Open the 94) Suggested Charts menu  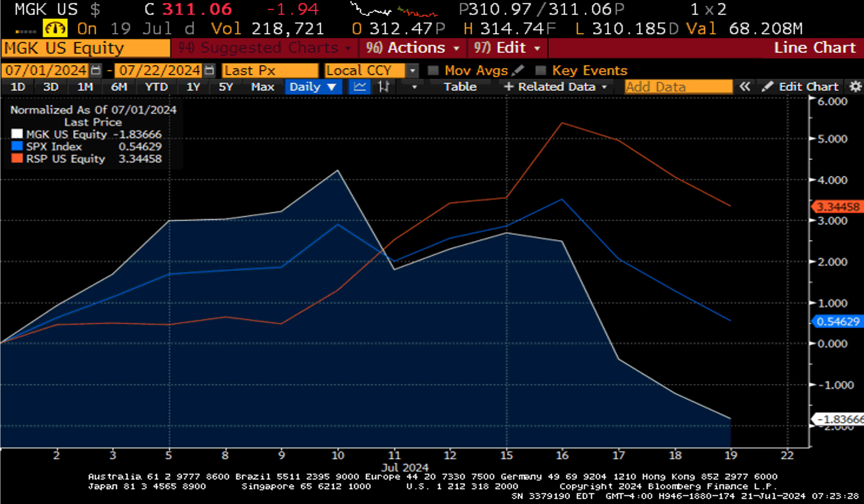[x=264, y=48]
